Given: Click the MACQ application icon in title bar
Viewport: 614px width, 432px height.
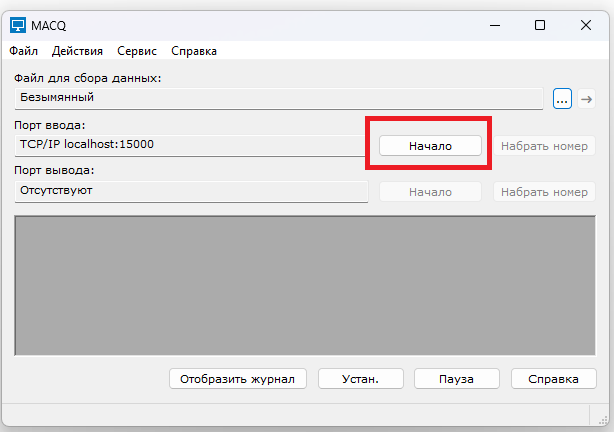Looking at the screenshot, I should click(18, 25).
